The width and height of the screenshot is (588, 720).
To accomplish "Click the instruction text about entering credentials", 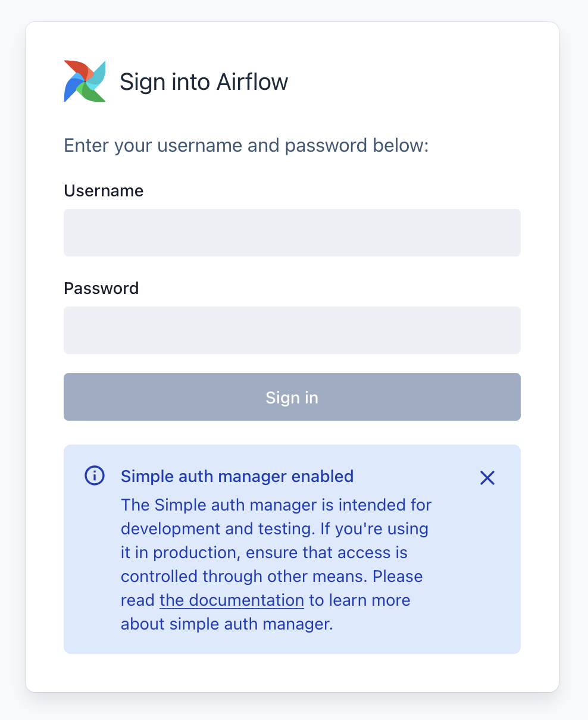I will coord(246,145).
